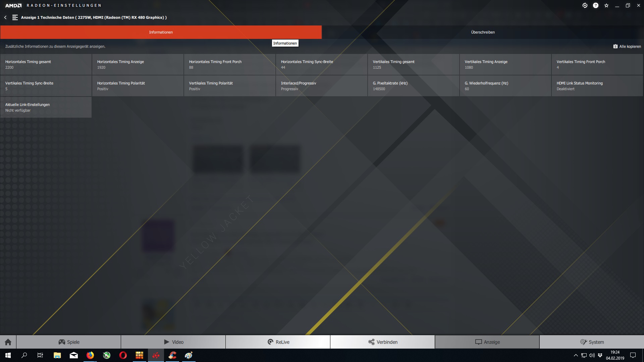Click the Aktuelle Link-Einstellungen tile
Viewport: 644px width, 362px height.
[x=46, y=107]
